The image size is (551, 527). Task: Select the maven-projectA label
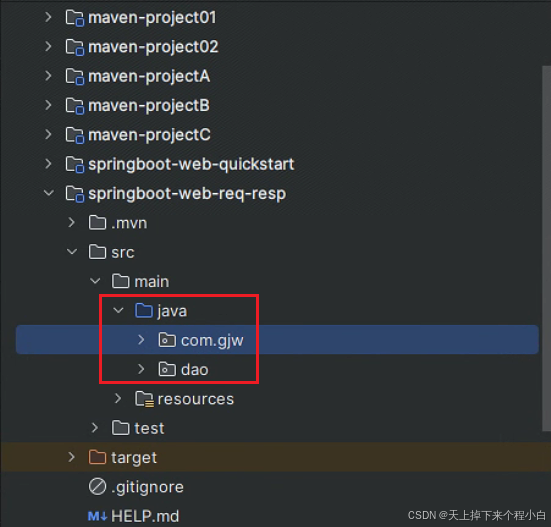(x=149, y=77)
